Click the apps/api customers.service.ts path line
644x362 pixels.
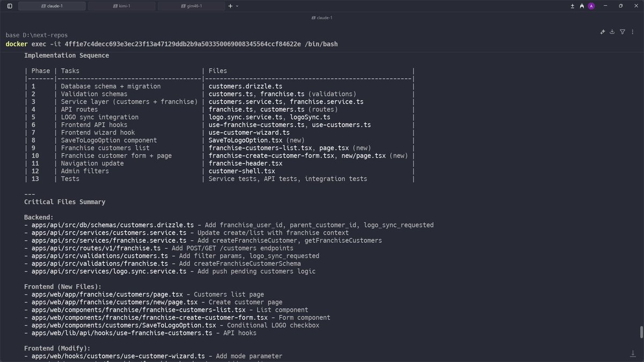(x=187, y=233)
